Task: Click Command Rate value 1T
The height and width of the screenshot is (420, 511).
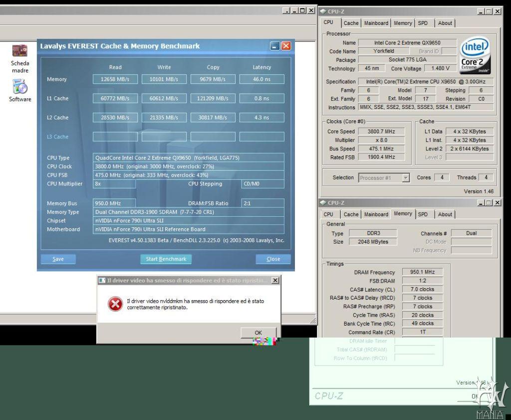Action: coord(422,332)
